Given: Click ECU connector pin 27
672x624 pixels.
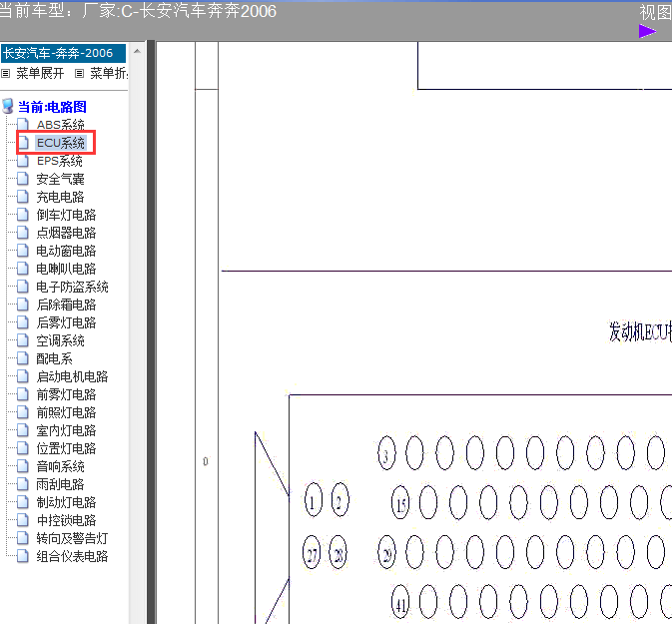Looking at the screenshot, I should [x=312, y=552].
